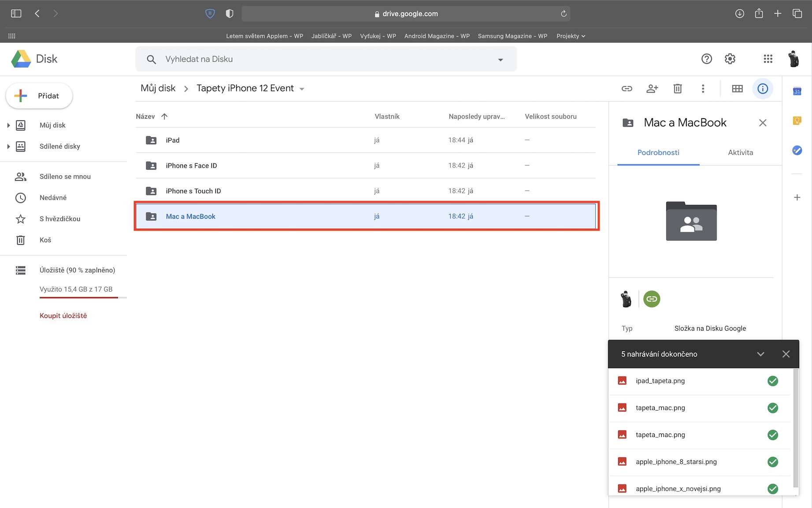Click the Přidat button

[x=39, y=96]
